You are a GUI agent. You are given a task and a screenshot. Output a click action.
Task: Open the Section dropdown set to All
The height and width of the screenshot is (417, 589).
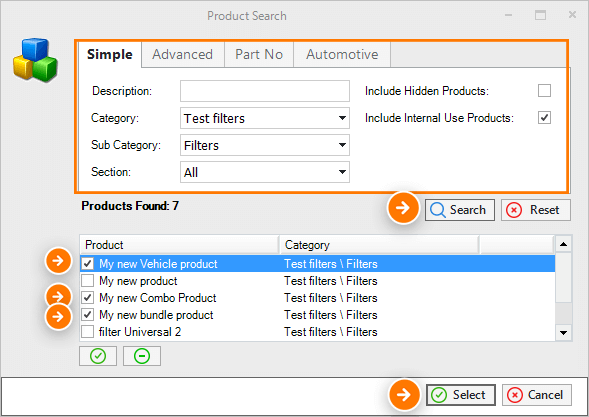pyautogui.click(x=265, y=172)
